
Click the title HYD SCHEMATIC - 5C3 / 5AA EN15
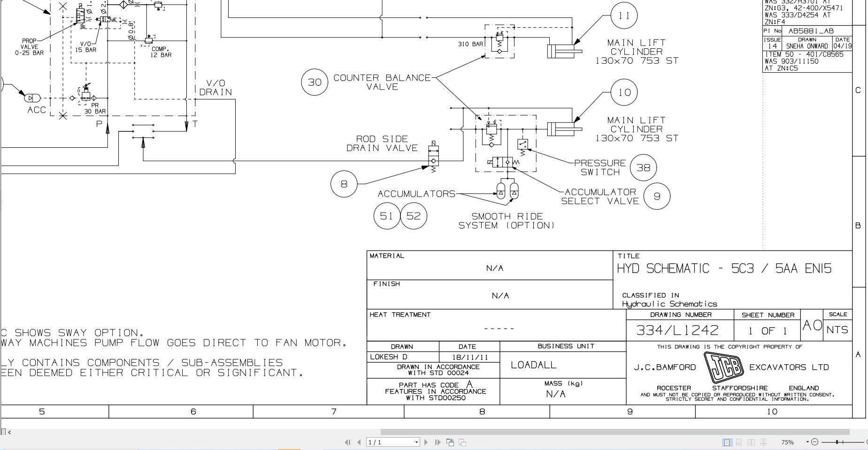coord(724,268)
